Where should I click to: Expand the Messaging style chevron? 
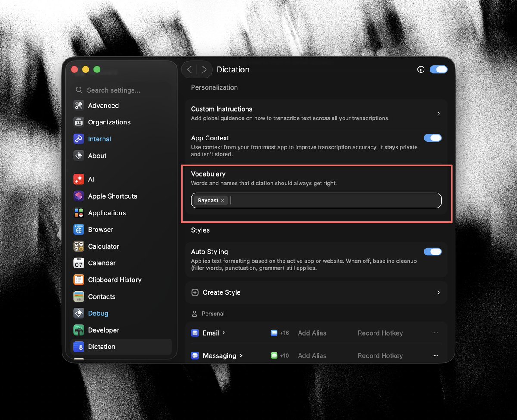pos(241,356)
